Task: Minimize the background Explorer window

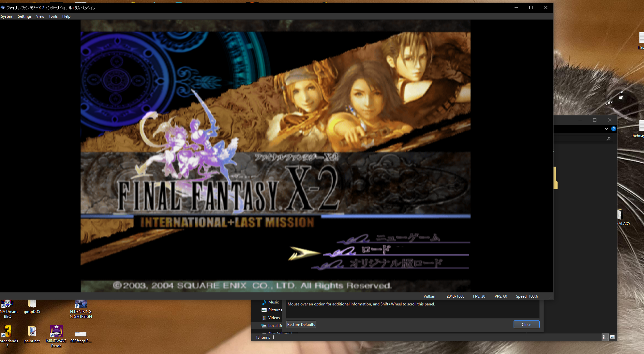Action: pos(580,120)
